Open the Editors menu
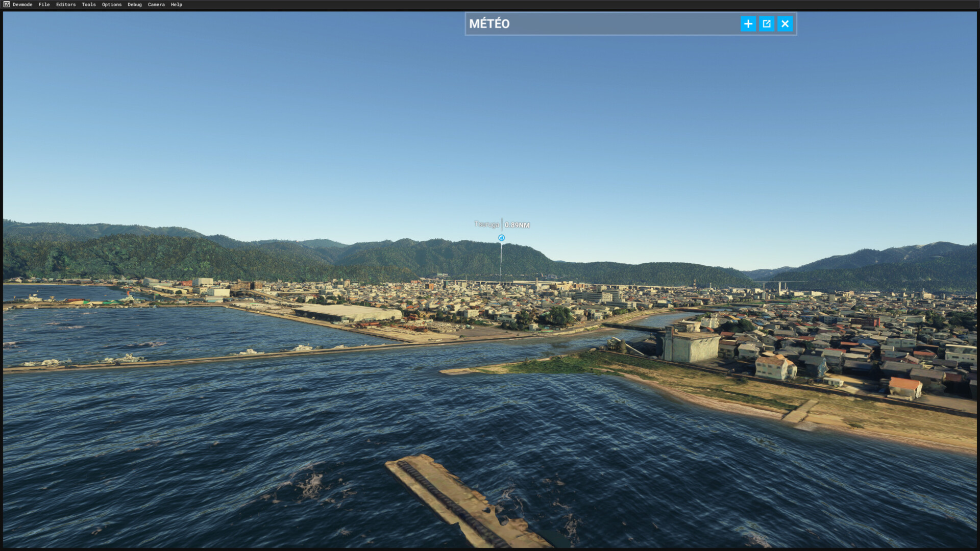Image resolution: width=980 pixels, height=551 pixels. coord(66,5)
